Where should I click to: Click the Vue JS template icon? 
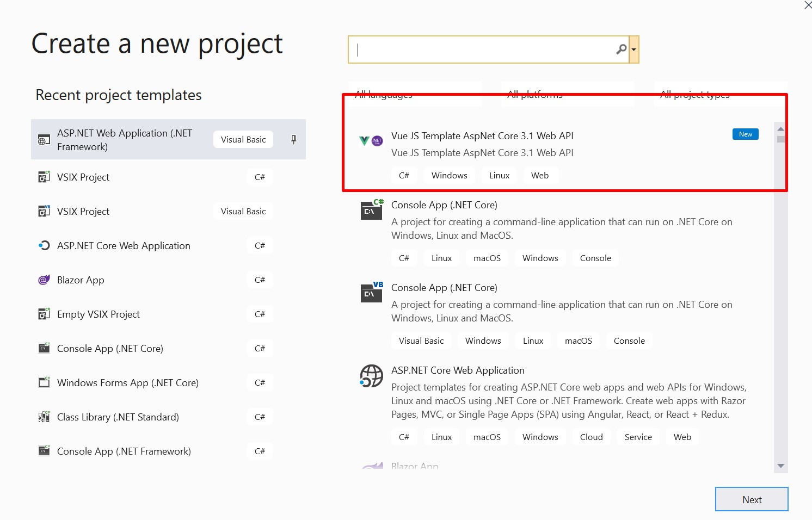coord(371,141)
